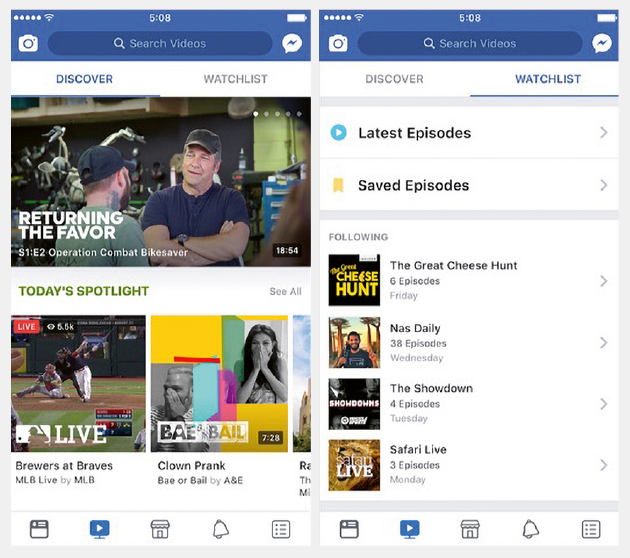Screen dimensions: 630x558
Task: Open Notifications bell on Watchlist screen bottom bar
Action: tap(531, 529)
